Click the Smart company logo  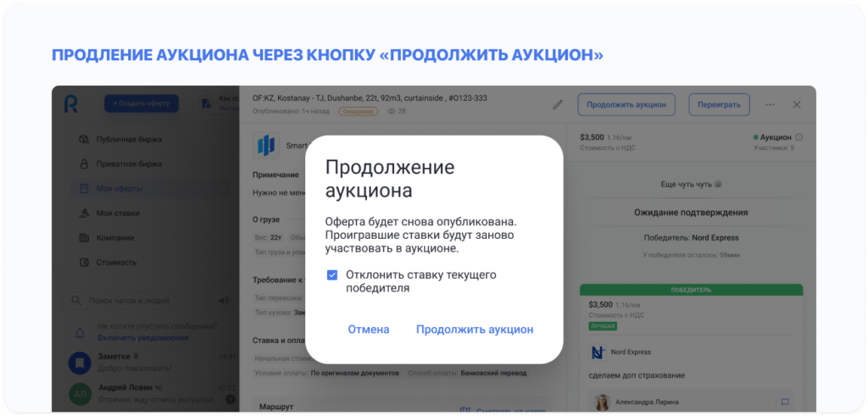pyautogui.click(x=266, y=146)
